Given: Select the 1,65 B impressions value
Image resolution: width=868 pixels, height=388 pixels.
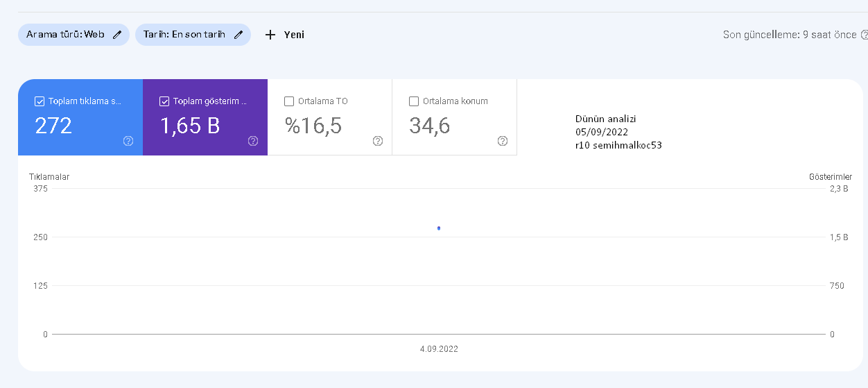Looking at the screenshot, I should click(x=190, y=126).
